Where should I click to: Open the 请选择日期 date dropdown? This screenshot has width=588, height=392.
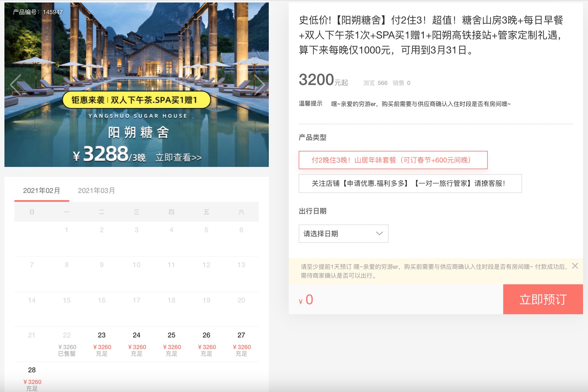343,234
